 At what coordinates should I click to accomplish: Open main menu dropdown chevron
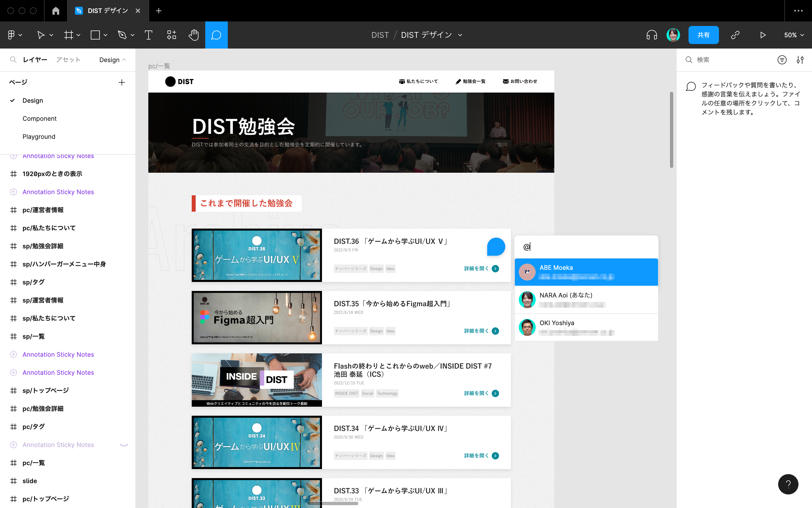pos(21,35)
